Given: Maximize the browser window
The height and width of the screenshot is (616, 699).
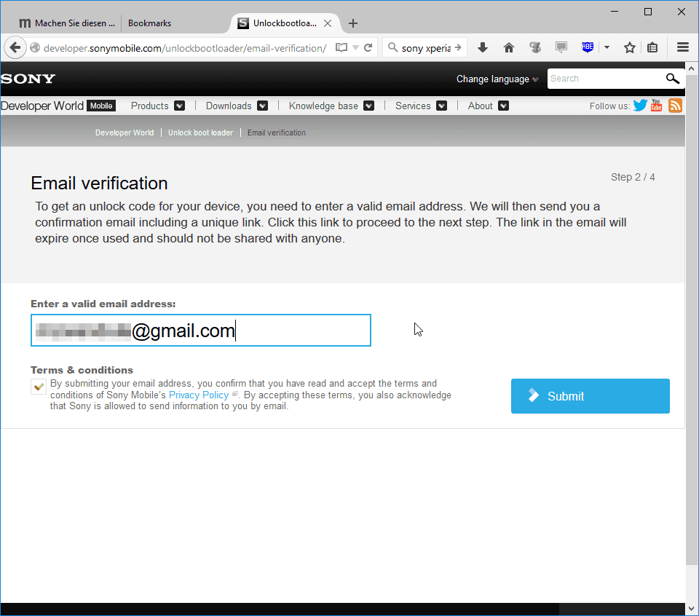Looking at the screenshot, I should point(648,12).
